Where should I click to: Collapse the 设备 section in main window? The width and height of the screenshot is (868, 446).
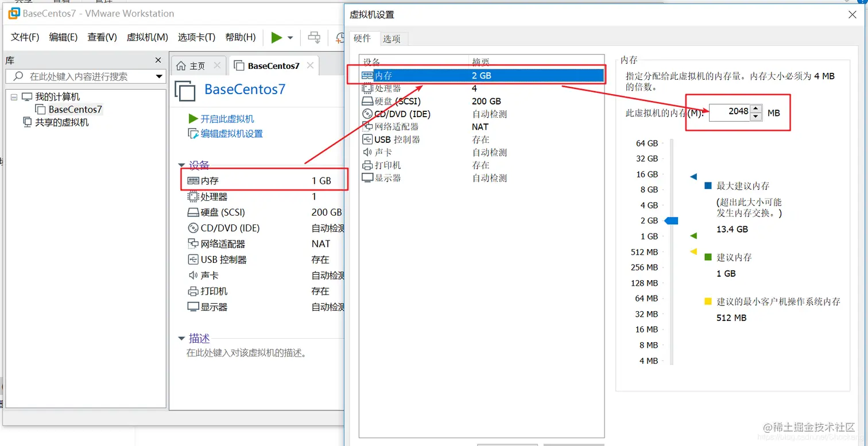pos(182,166)
